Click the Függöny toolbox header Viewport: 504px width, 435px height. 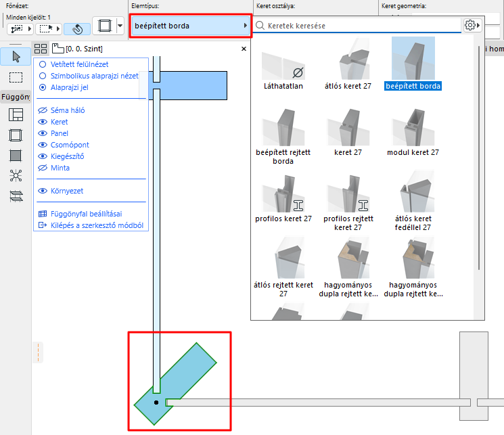(x=16, y=97)
